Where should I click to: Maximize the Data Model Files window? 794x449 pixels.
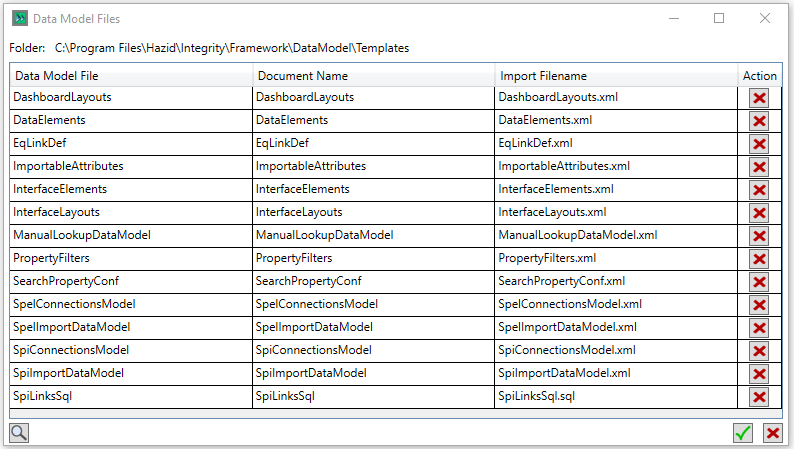718,18
